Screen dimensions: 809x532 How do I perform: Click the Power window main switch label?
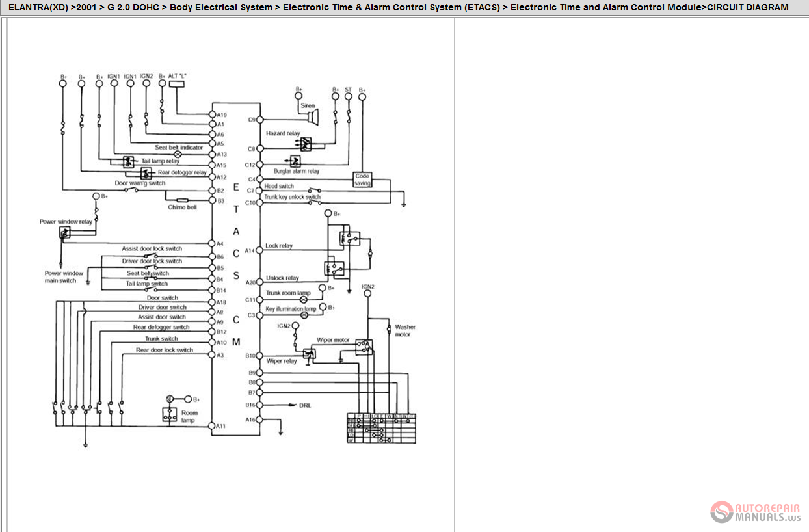pos(64,277)
